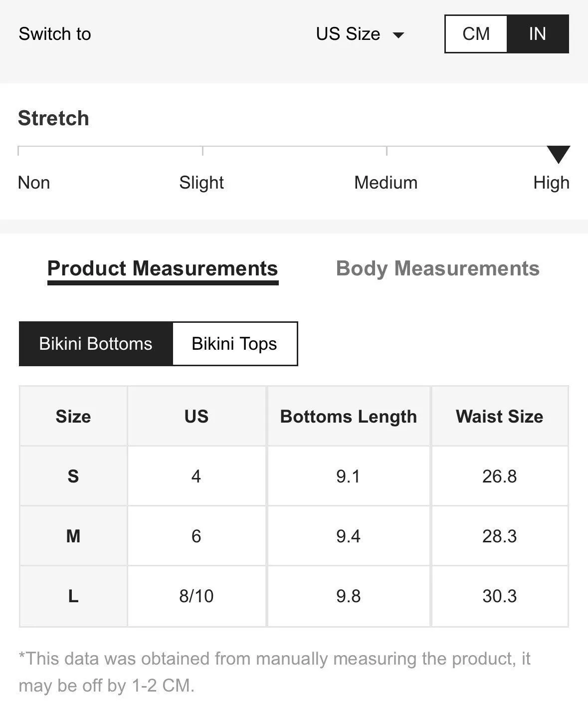Select the size M row label
The width and height of the screenshot is (588, 708).
(73, 536)
